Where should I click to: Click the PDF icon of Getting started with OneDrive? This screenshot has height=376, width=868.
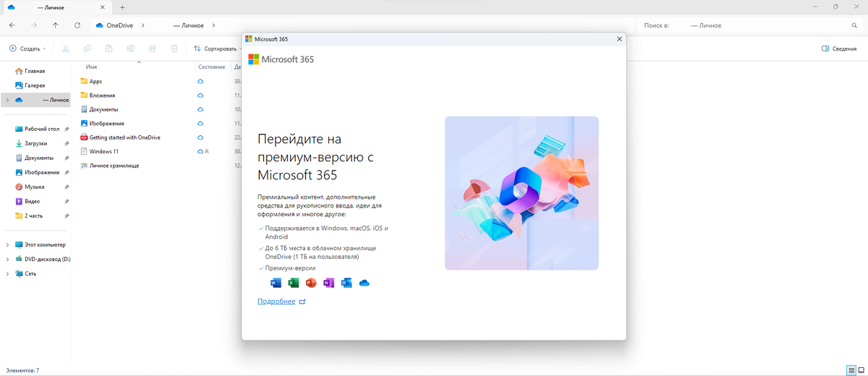click(x=84, y=137)
